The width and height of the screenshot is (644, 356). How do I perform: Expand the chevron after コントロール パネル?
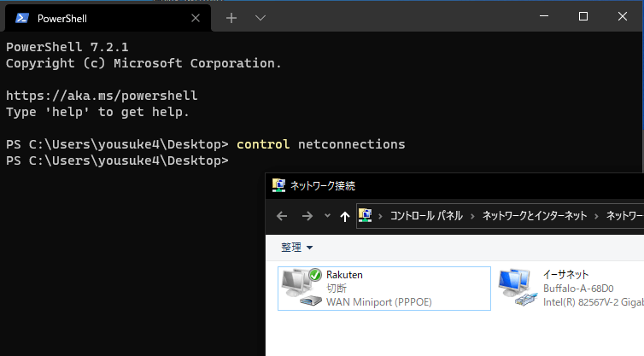472,216
